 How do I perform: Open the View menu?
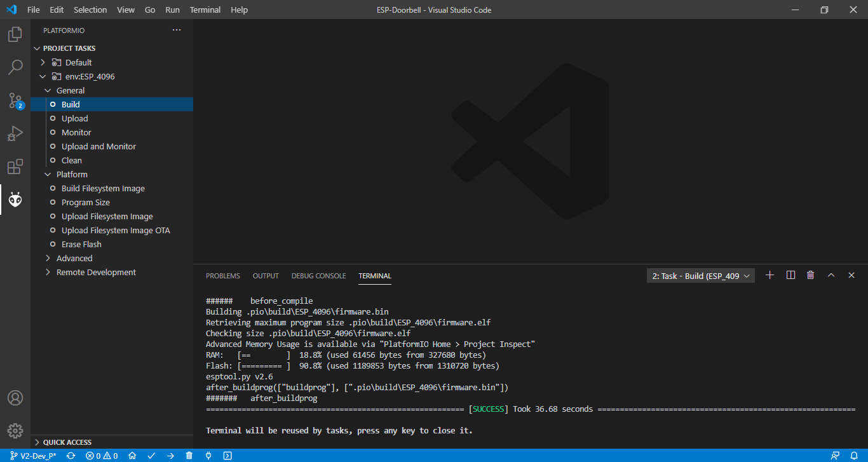click(126, 10)
